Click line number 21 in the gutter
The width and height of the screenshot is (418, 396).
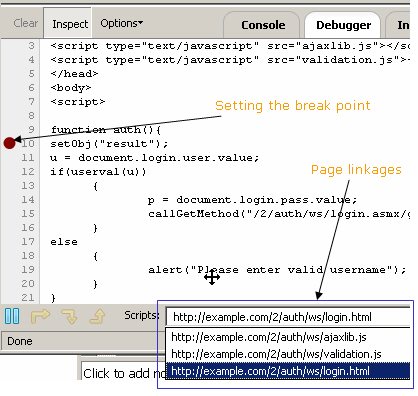(x=28, y=297)
